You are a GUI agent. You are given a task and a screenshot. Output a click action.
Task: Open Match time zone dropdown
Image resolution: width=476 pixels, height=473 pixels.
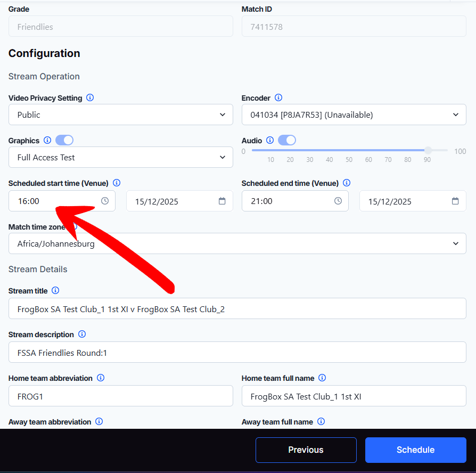237,243
